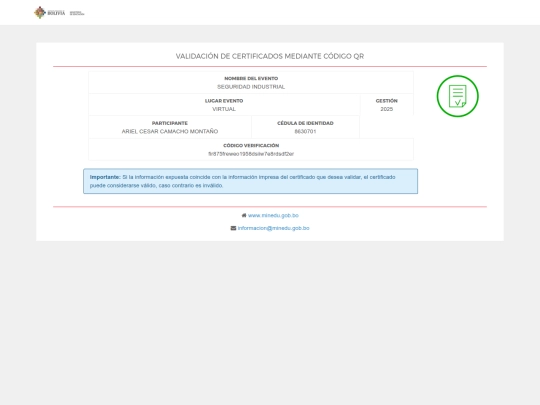Click the home icon beside www.minedu.gob.bo
The image size is (540, 405).
(244, 215)
